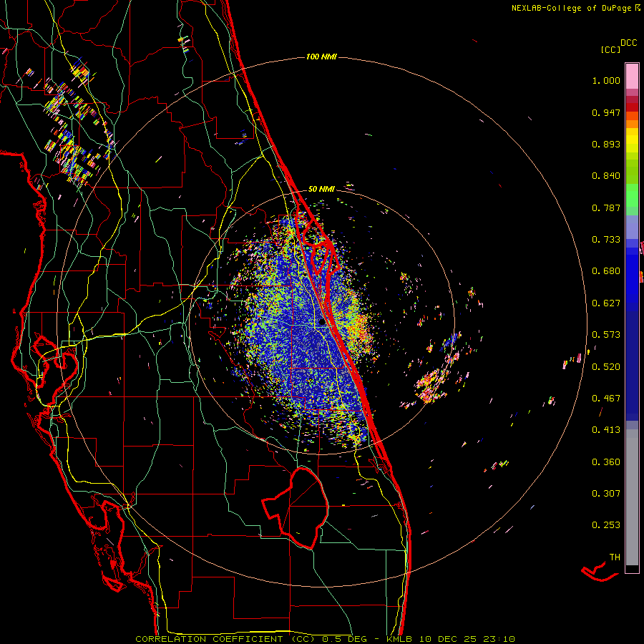Select the 0.840 scale value
644x644 pixels.
click(606, 176)
